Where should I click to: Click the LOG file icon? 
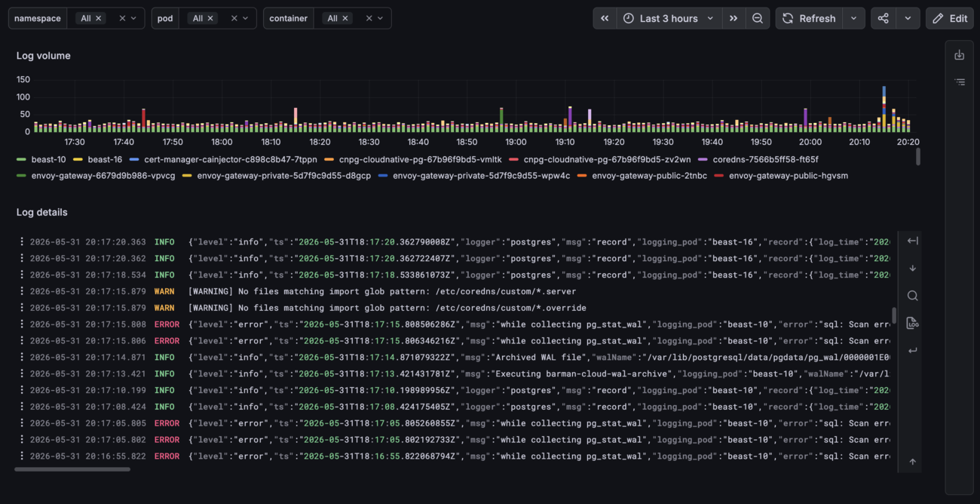[x=912, y=323]
